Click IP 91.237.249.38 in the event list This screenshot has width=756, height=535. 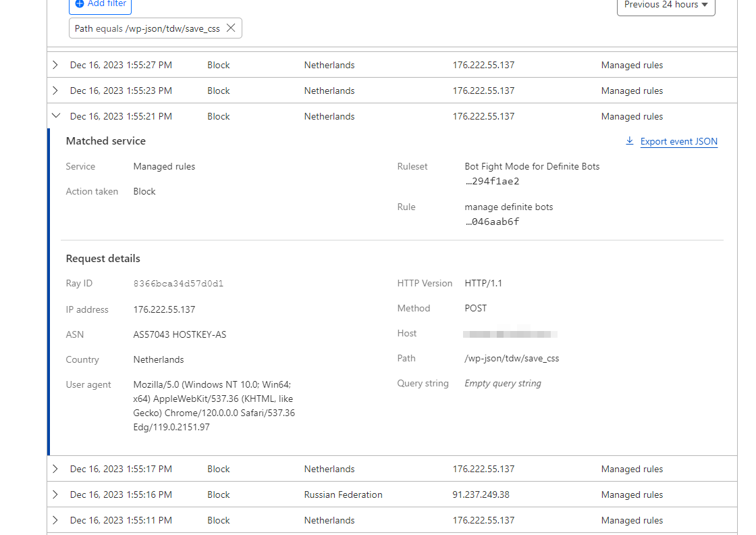pos(481,494)
